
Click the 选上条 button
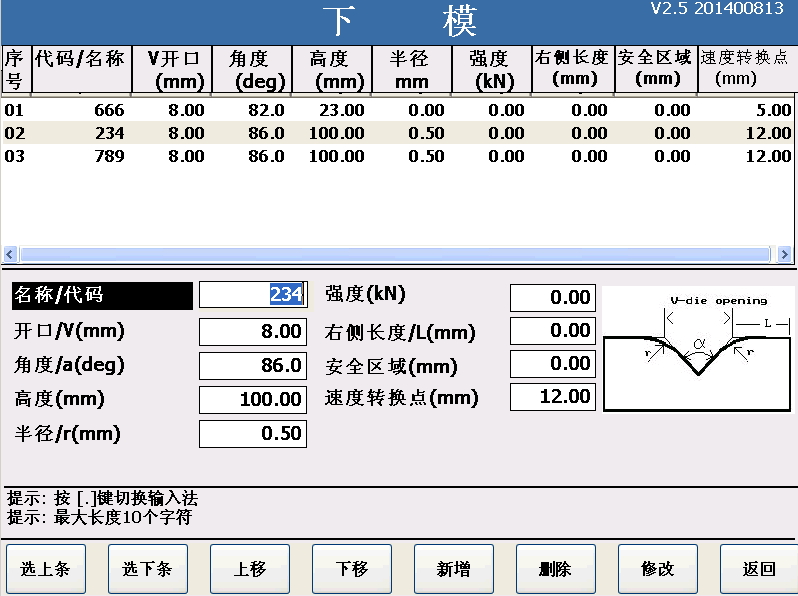[45, 569]
